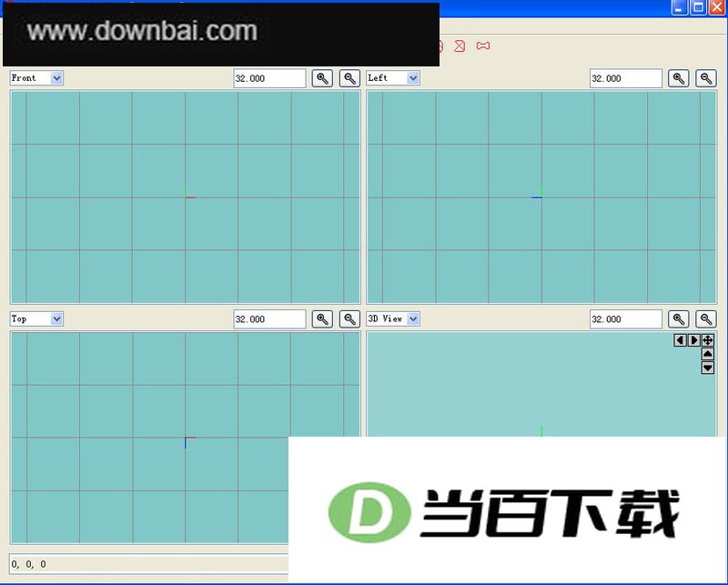Focus the Top view zoom value field
Image resolution: width=728 pixels, height=585 pixels.
269,319
